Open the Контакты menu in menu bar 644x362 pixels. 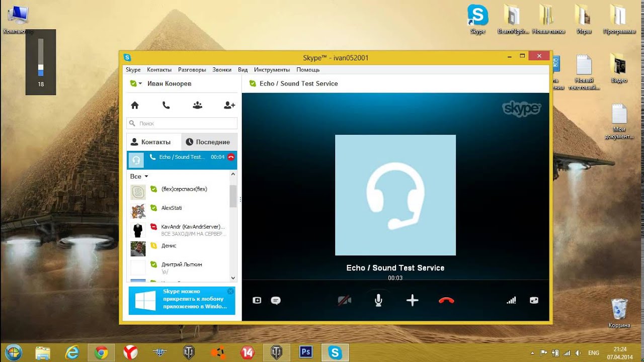click(159, 70)
